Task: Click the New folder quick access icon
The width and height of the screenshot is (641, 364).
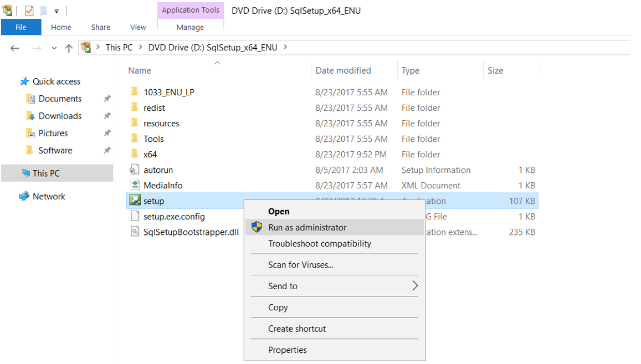Action: (x=43, y=11)
